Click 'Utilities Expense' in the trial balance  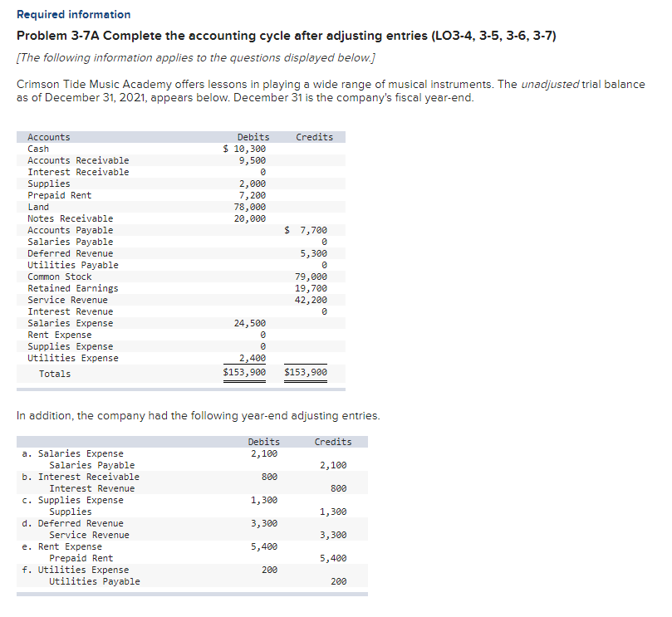[x=73, y=358]
